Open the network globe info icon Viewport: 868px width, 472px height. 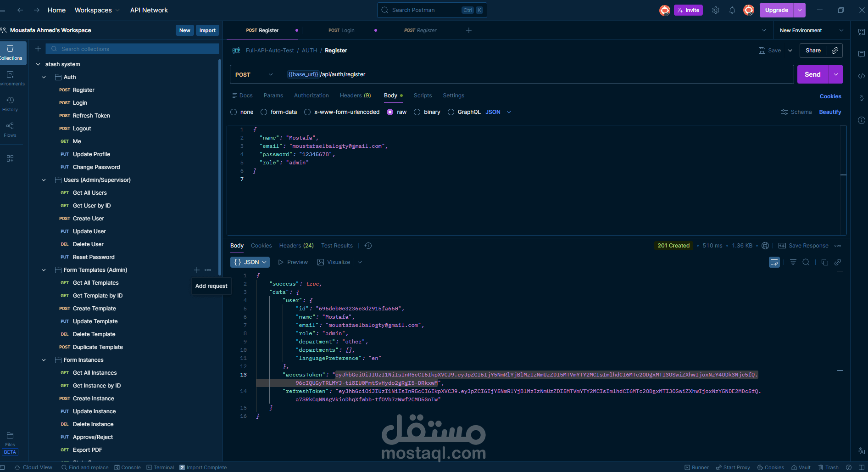point(765,246)
